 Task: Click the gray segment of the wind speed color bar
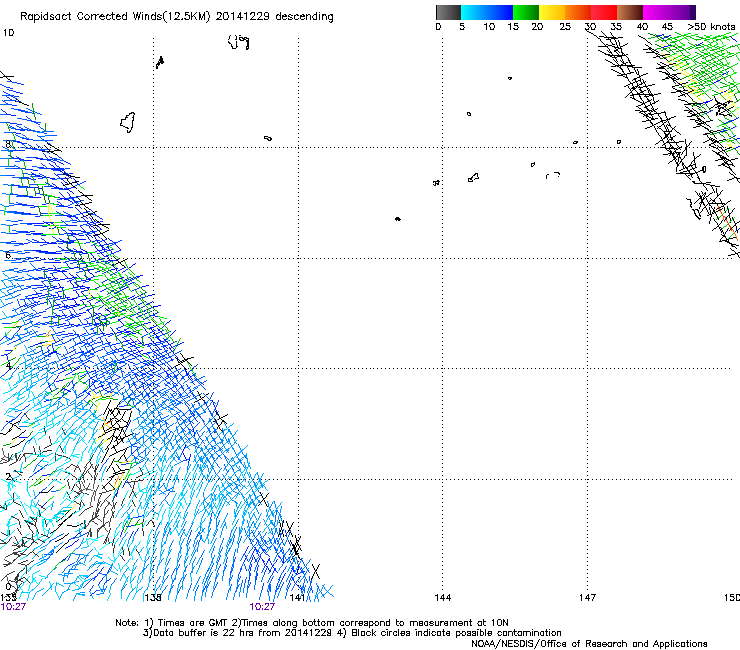point(448,12)
